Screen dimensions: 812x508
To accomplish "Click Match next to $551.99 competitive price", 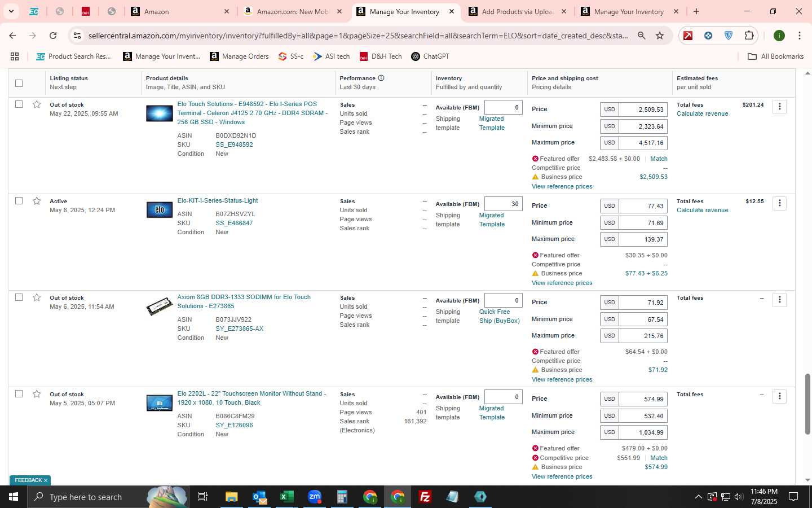I will click(x=659, y=458).
